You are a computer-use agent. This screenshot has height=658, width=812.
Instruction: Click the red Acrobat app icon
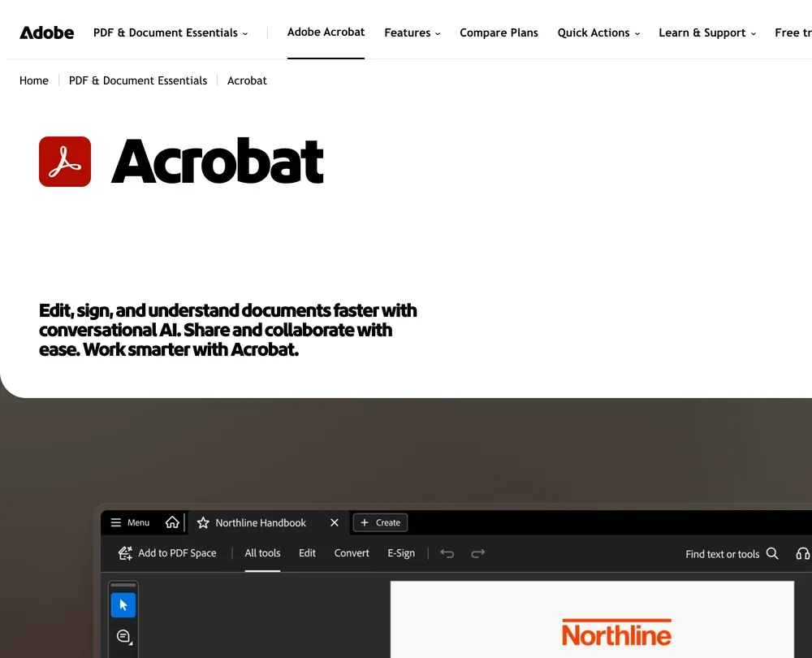[x=65, y=162]
